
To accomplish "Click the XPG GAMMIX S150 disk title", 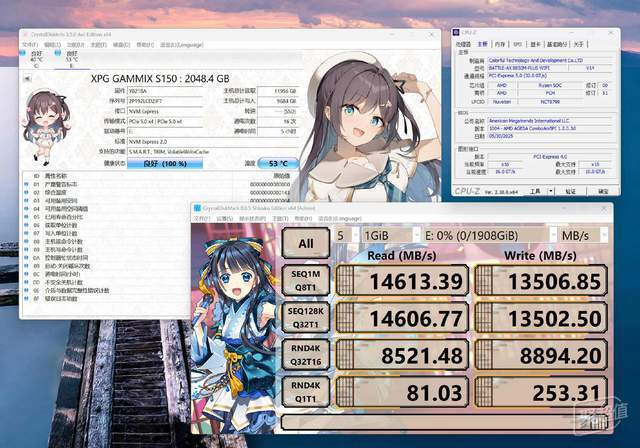I will tap(160, 79).
